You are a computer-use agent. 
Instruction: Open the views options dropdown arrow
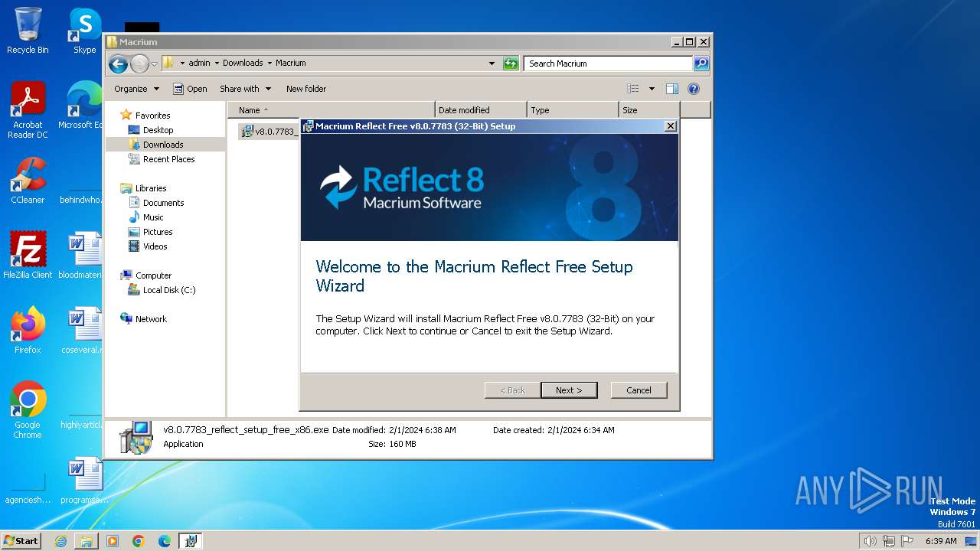coord(652,89)
